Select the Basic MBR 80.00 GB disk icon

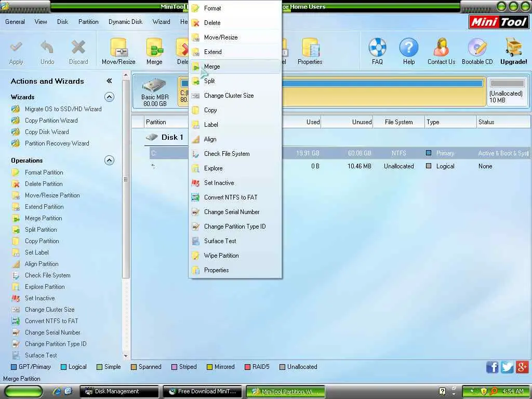[155, 91]
